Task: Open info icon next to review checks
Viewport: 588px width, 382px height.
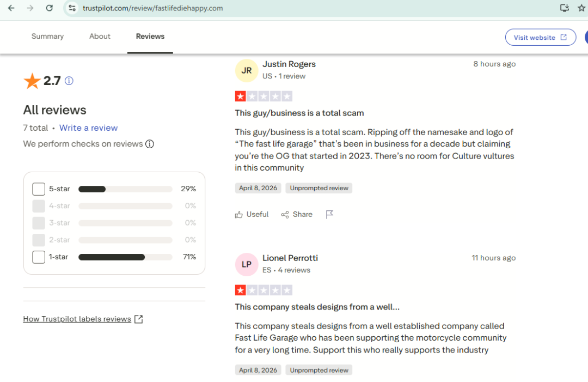Action: (150, 144)
